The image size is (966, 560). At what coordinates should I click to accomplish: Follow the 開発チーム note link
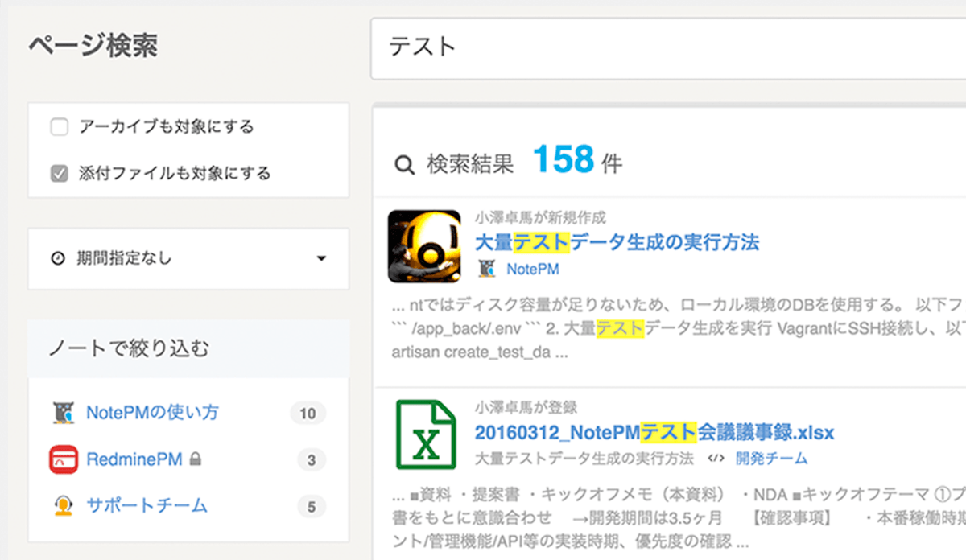click(x=771, y=459)
